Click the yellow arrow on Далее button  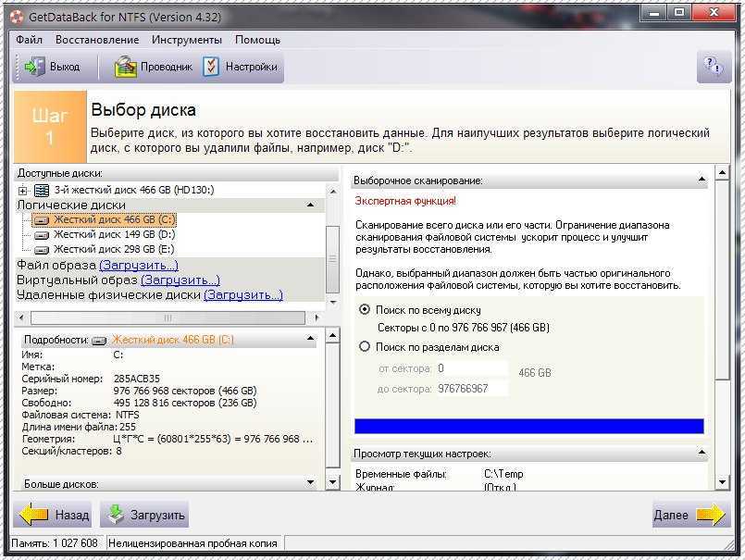click(710, 515)
